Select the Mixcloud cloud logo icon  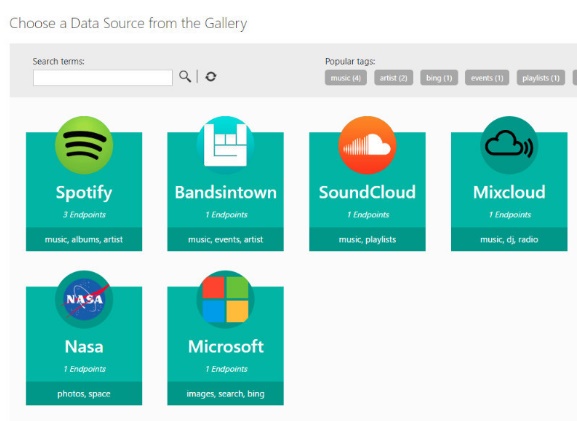pos(509,145)
